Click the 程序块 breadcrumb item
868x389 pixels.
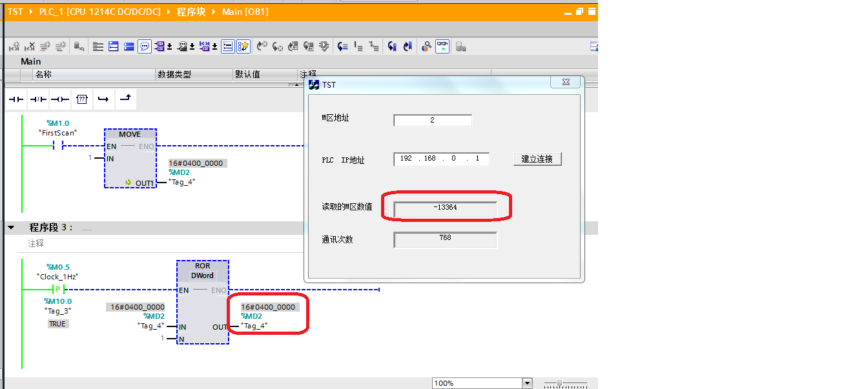(191, 12)
